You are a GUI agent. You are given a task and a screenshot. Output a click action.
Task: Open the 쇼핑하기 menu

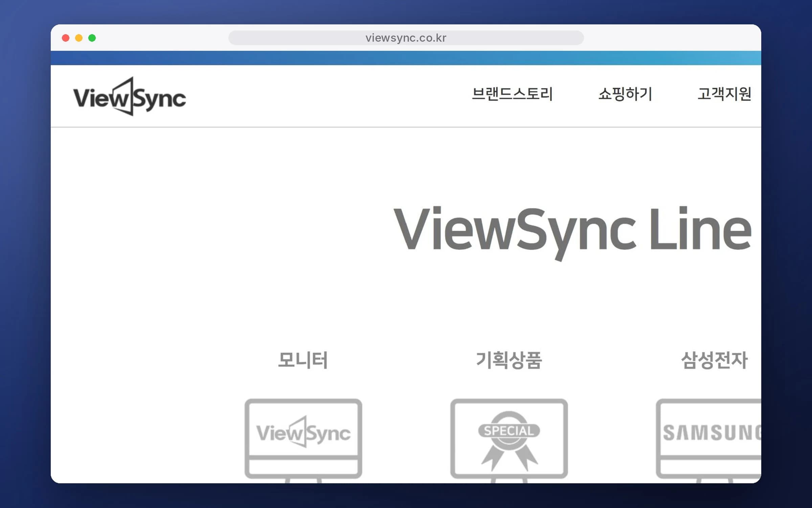point(625,94)
